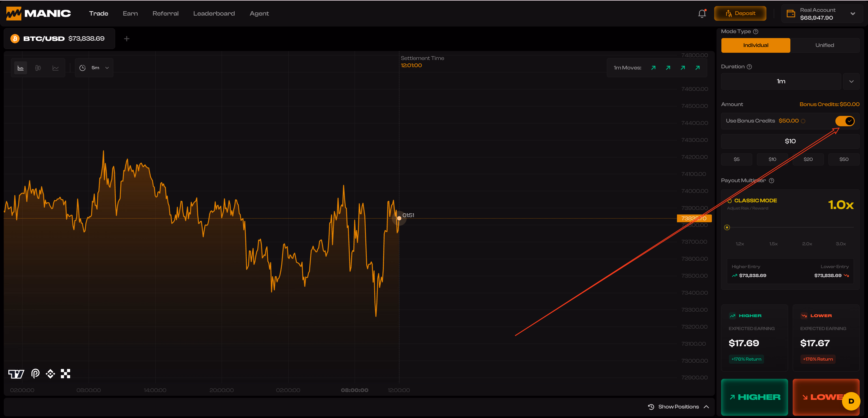Click the Binance logo icon
The height and width of the screenshot is (418, 868).
coord(50,374)
